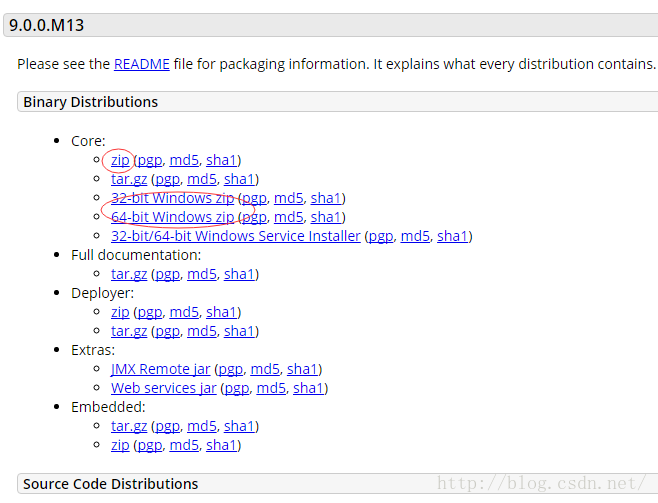
Task: Open sha1 for JMX Remote jar
Action: tap(302, 369)
